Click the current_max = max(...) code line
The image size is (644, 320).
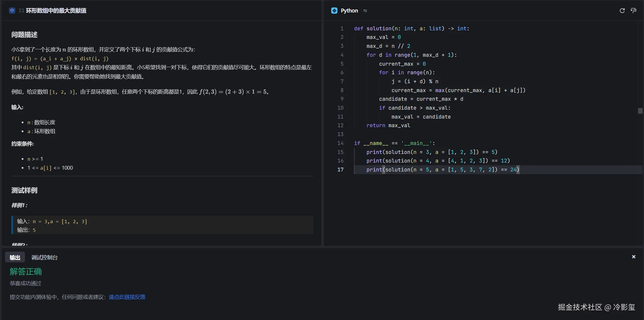[x=459, y=90]
